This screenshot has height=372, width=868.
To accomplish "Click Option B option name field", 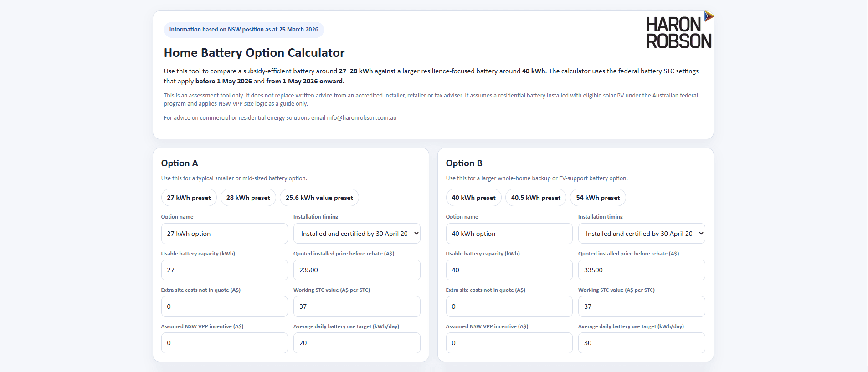I will click(x=509, y=234).
